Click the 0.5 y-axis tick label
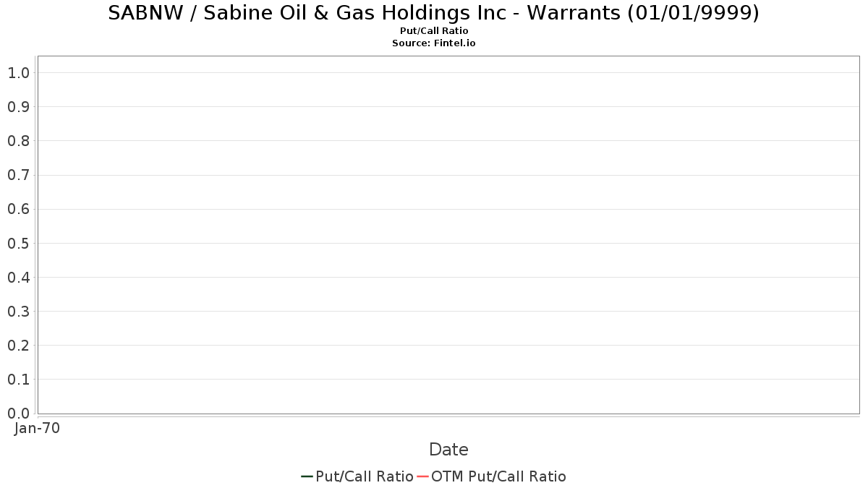Viewport: 868px width, 488px height. [x=18, y=244]
